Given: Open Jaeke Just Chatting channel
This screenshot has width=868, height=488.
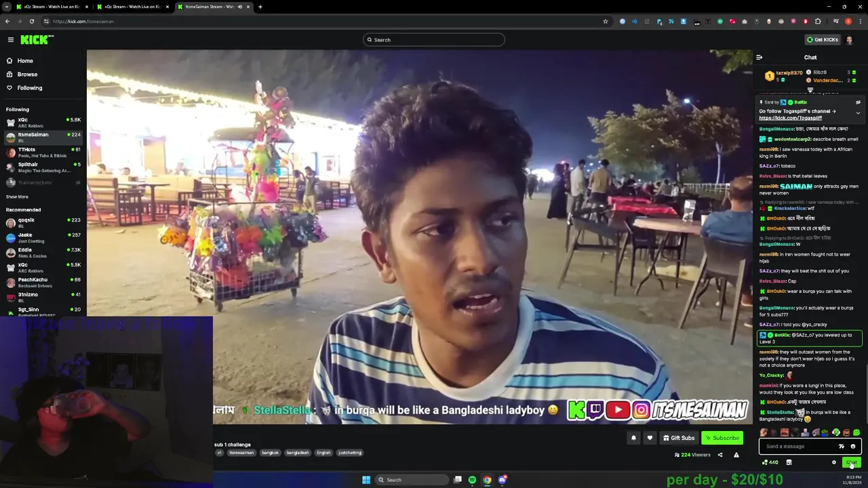Looking at the screenshot, I should coord(43,238).
